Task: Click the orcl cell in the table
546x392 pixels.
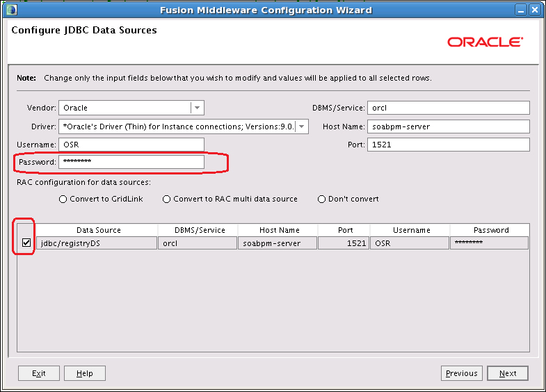Action: 198,243
